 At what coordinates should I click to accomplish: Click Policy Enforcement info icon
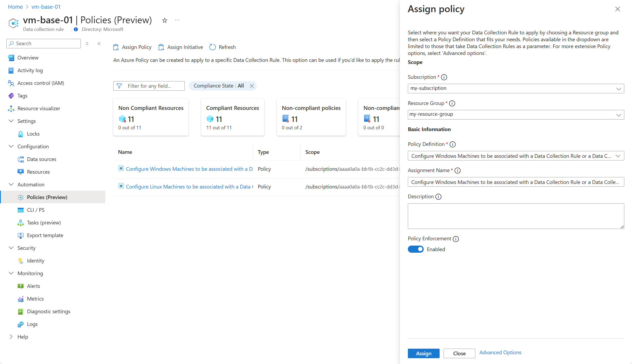point(456,239)
